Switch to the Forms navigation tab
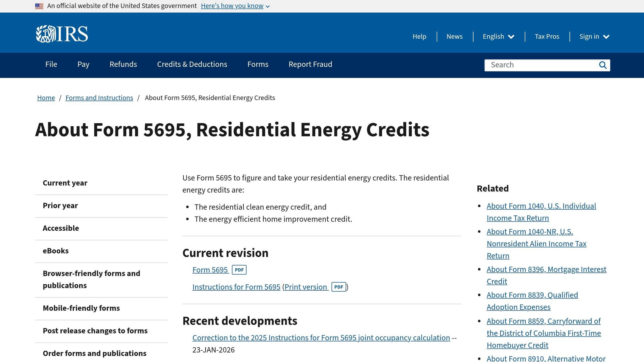Screen dimensions: 644x362 (258, 64)
